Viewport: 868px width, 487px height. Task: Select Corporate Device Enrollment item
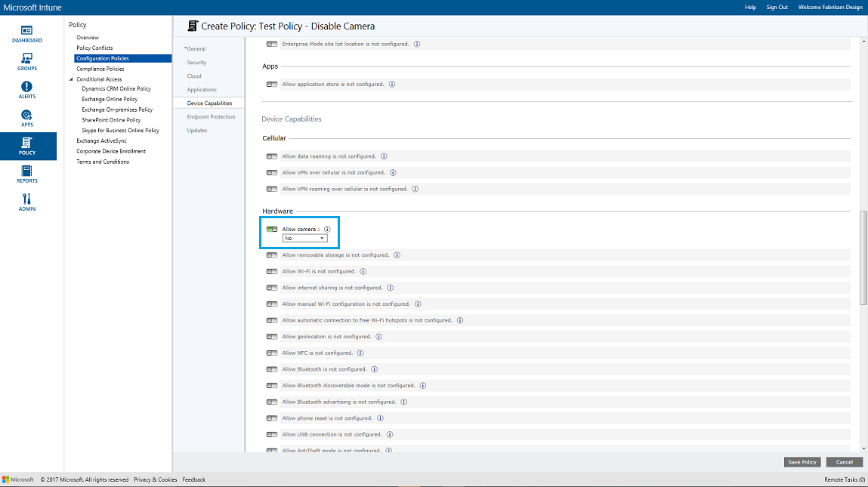point(111,152)
